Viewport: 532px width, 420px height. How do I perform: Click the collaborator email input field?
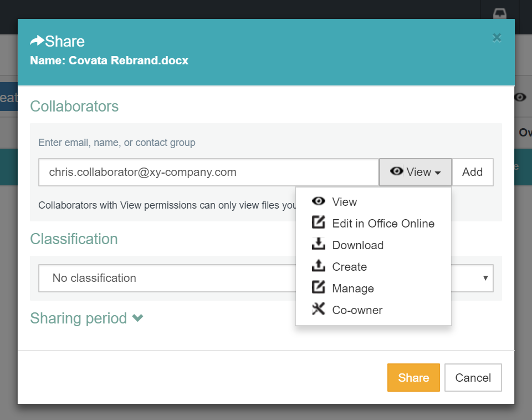coord(208,173)
